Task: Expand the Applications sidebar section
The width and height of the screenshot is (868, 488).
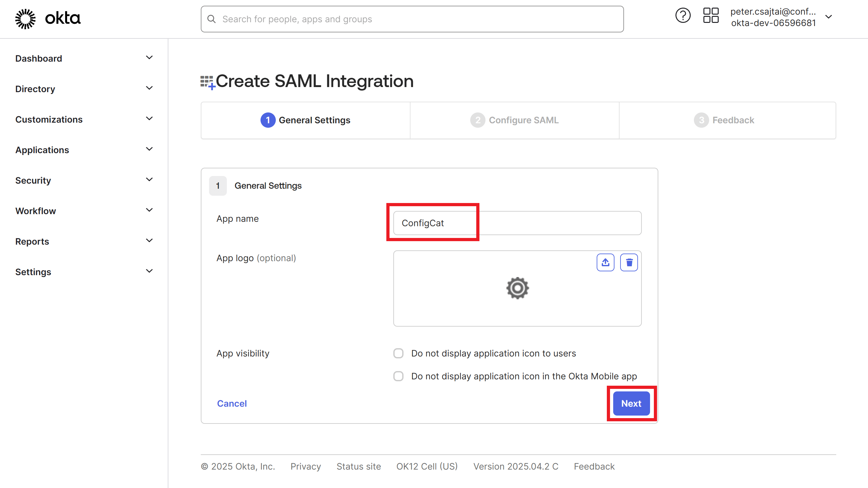Action: [x=149, y=149]
